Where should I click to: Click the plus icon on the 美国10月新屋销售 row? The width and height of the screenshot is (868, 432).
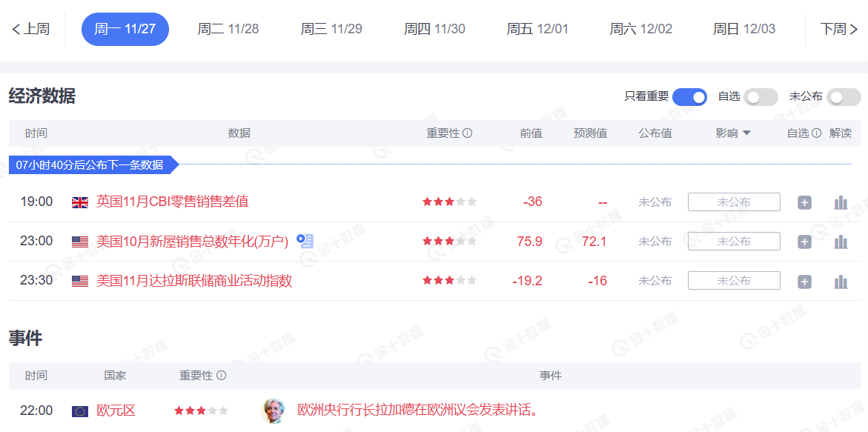(x=804, y=241)
